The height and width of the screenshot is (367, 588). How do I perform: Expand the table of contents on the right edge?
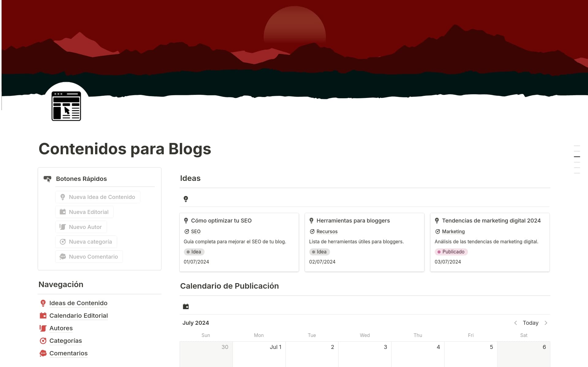[x=578, y=156]
